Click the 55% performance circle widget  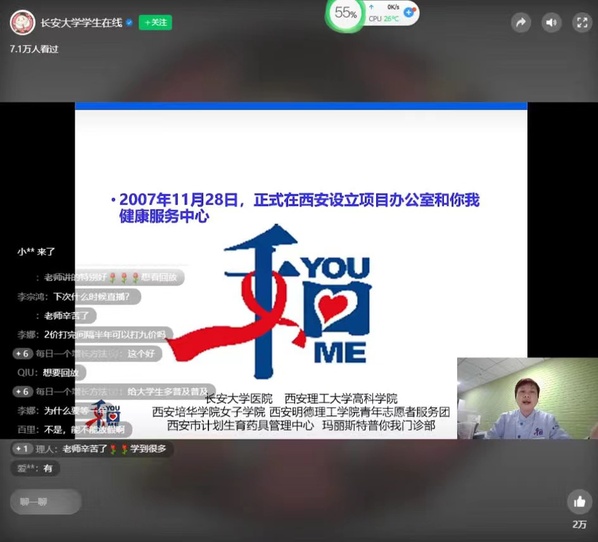(x=345, y=14)
